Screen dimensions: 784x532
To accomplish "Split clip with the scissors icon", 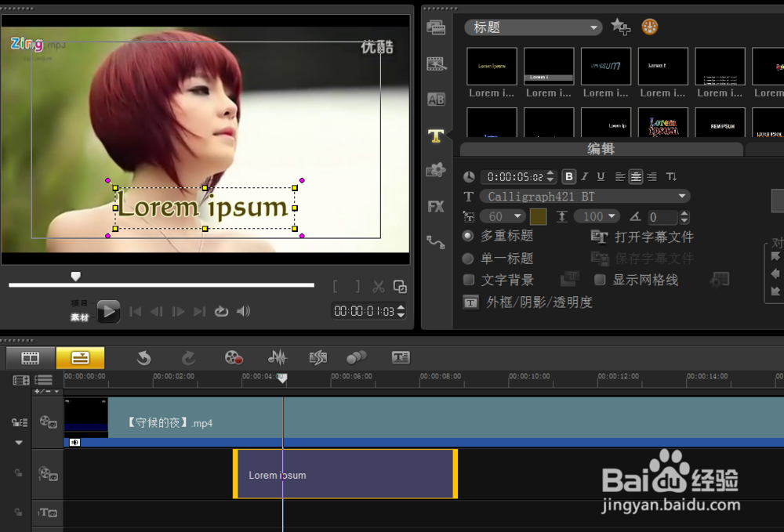I will tap(379, 287).
